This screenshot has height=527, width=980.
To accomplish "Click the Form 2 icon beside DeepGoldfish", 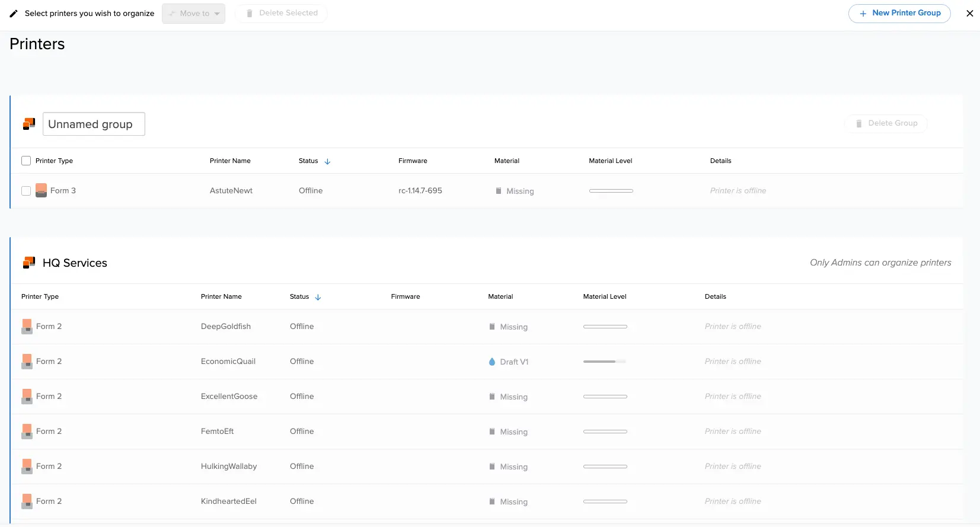I will (x=27, y=327).
